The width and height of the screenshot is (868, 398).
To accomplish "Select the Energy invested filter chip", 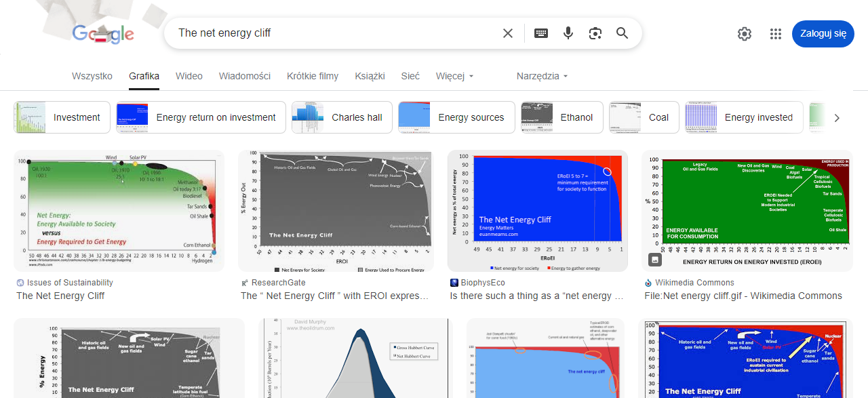I will tap(744, 117).
